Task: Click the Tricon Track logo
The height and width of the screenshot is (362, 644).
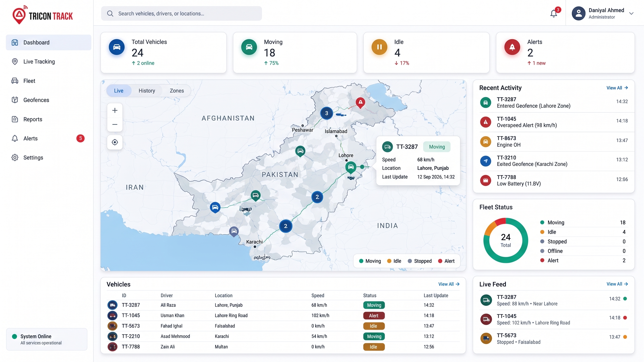Action: [42, 15]
